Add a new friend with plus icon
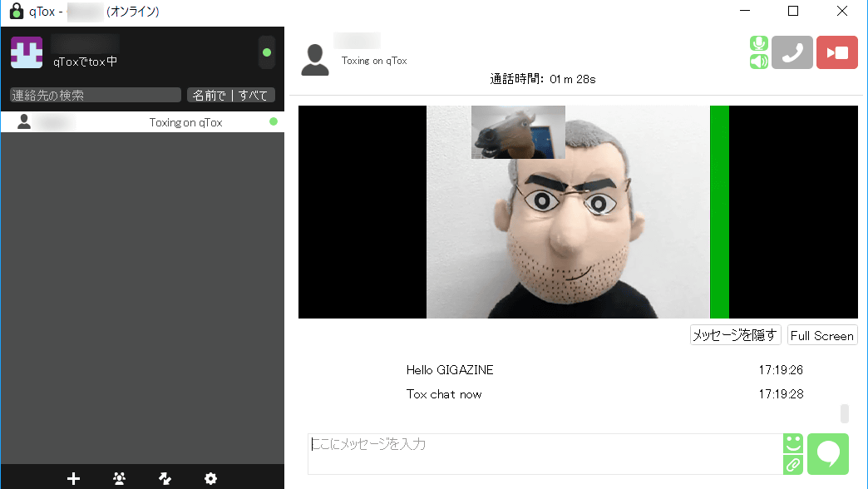Viewport: 868px width, 489px height. (74, 478)
